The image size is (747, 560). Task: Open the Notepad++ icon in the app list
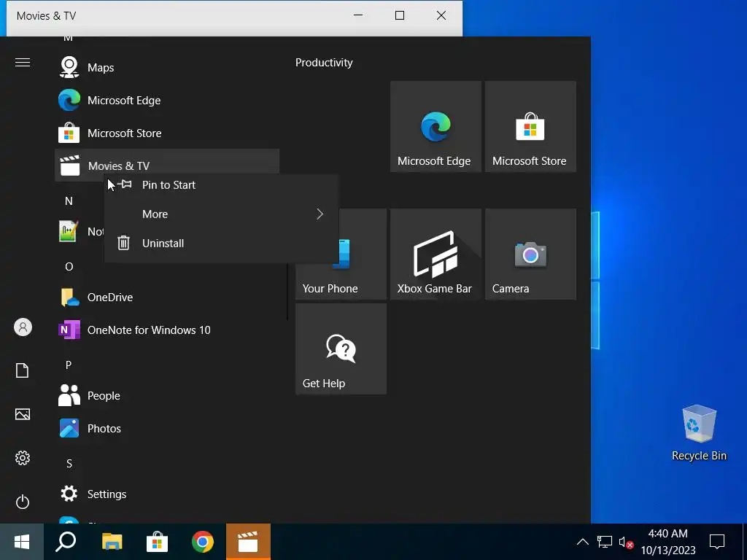pos(68,231)
